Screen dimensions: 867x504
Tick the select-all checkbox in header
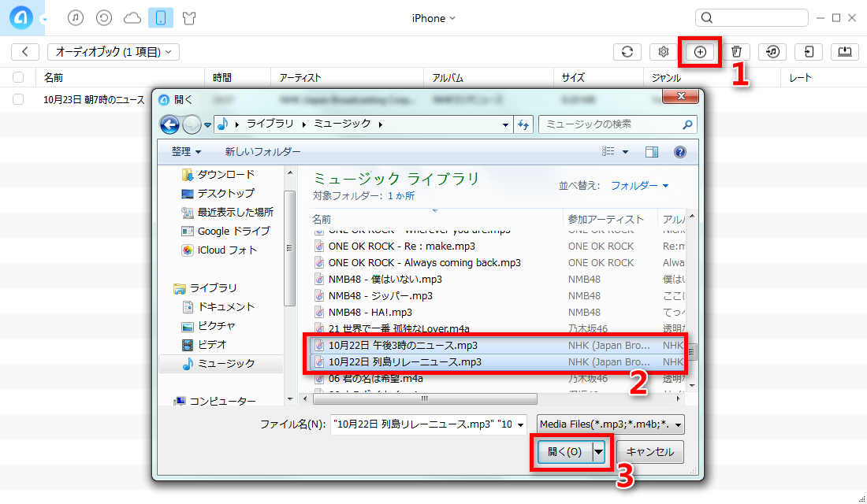click(18, 77)
